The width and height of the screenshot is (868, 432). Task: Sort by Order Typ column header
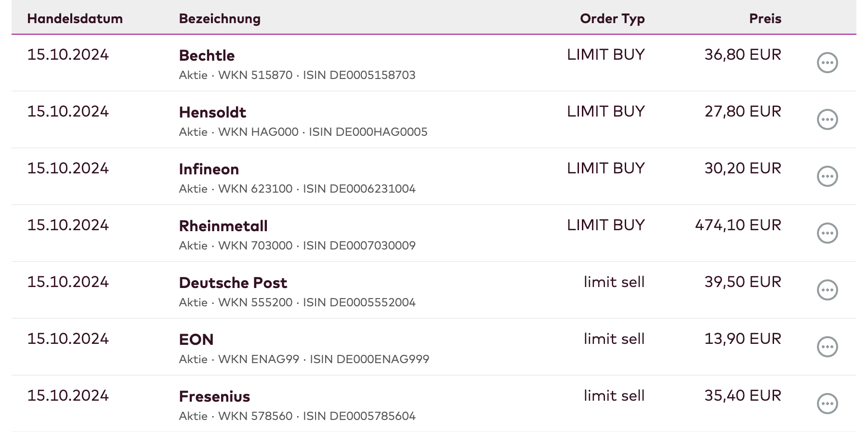pos(612,19)
